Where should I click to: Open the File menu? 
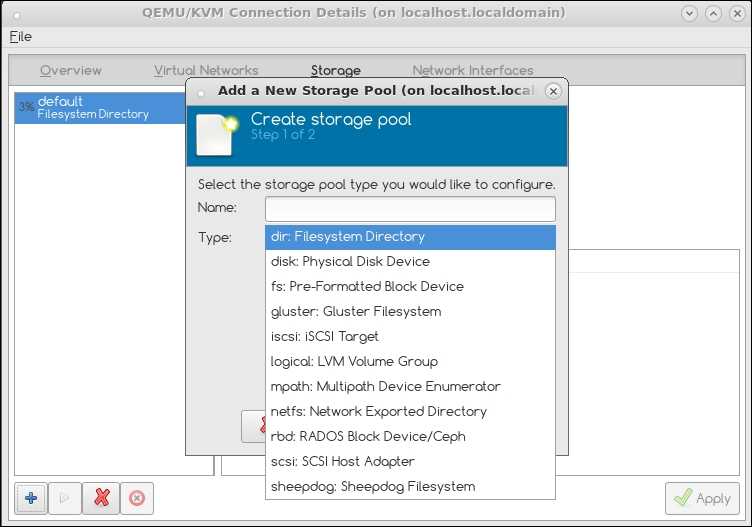click(x=21, y=36)
